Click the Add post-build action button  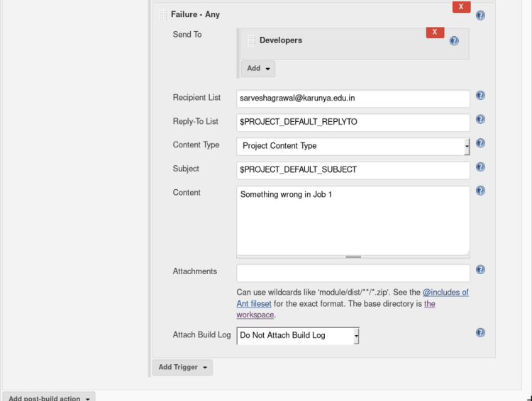pyautogui.click(x=48, y=398)
